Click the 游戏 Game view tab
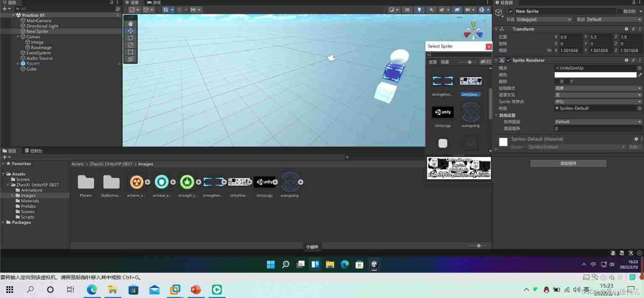Screen dimensions: 644x298 coord(154,3)
